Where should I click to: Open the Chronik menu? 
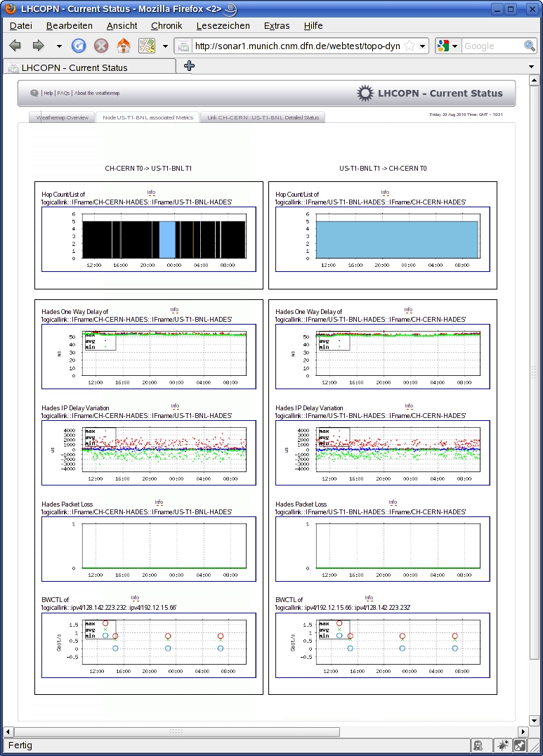pyautogui.click(x=166, y=25)
